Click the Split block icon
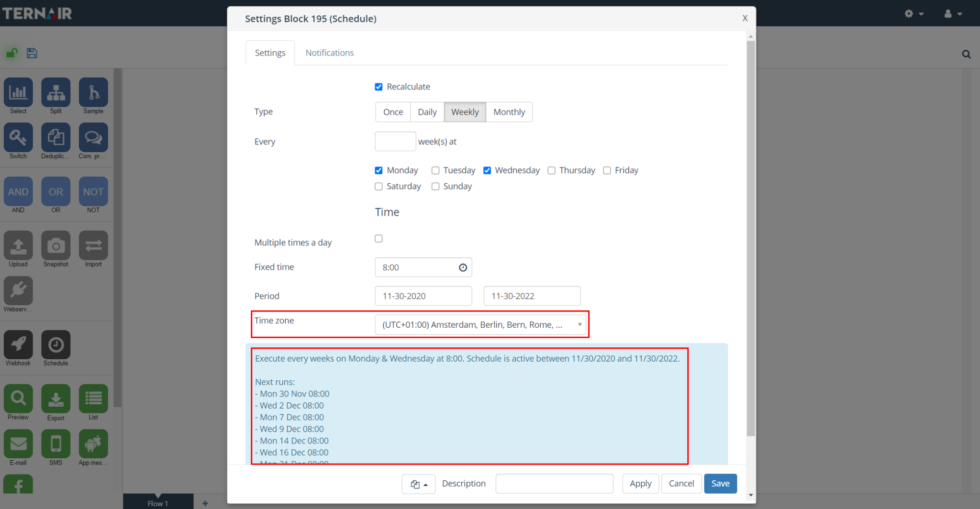Viewport: 980px width, 509px height. pos(56,92)
